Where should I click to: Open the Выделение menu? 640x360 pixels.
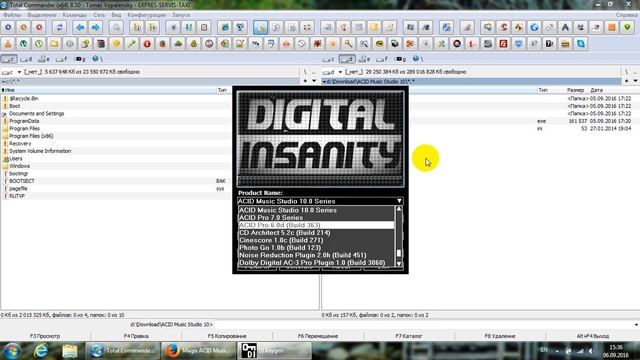click(42, 15)
